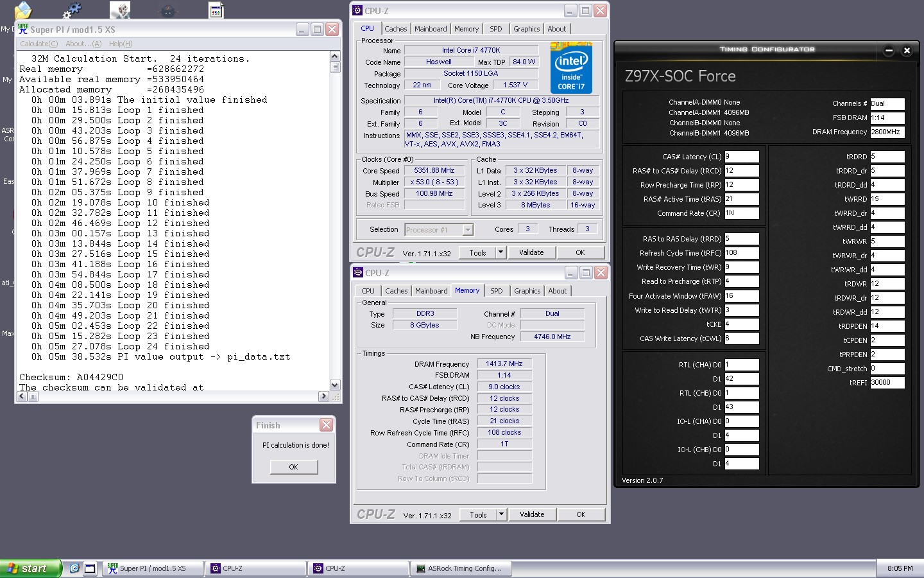Click Core Speed value 5351.88 MHz
Viewport: 924px width, 578px height.
434,171
